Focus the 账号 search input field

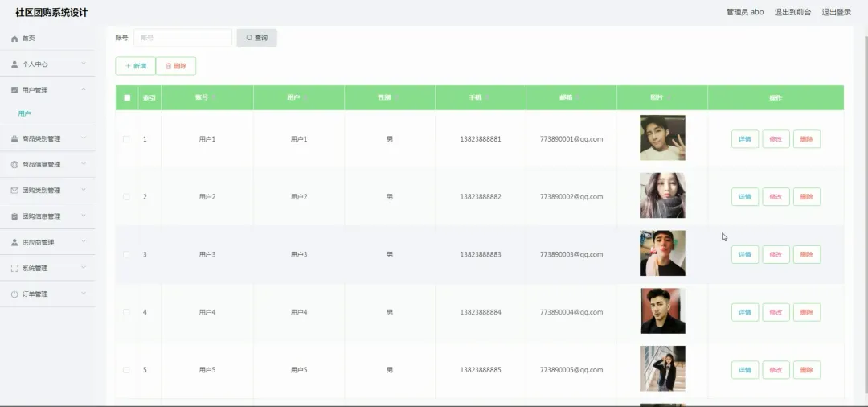[182, 38]
